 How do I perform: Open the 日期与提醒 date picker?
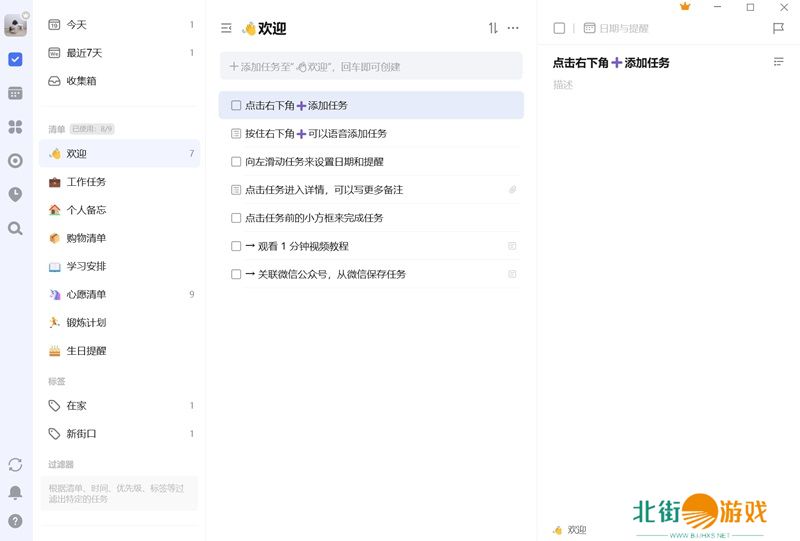point(616,29)
